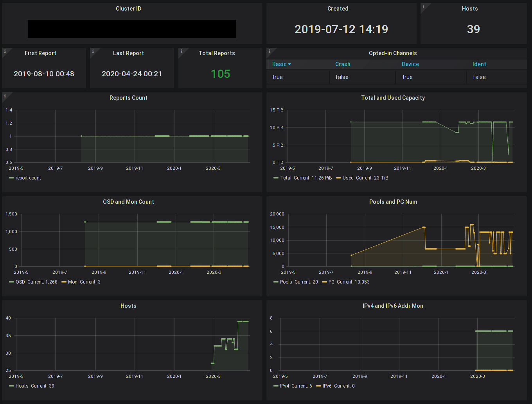Open the Total and Used Capacity panel menu
Screen dimensions: 532x404
click(393, 98)
